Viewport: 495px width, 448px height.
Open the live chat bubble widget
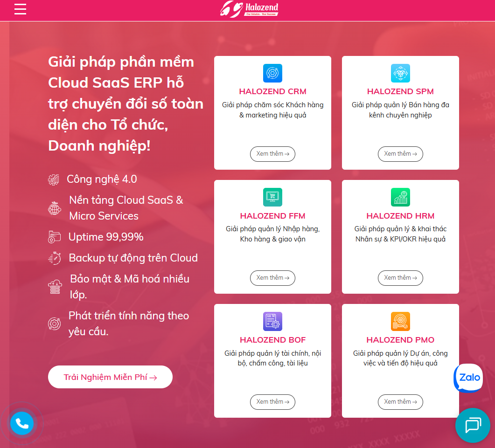pos(472,425)
